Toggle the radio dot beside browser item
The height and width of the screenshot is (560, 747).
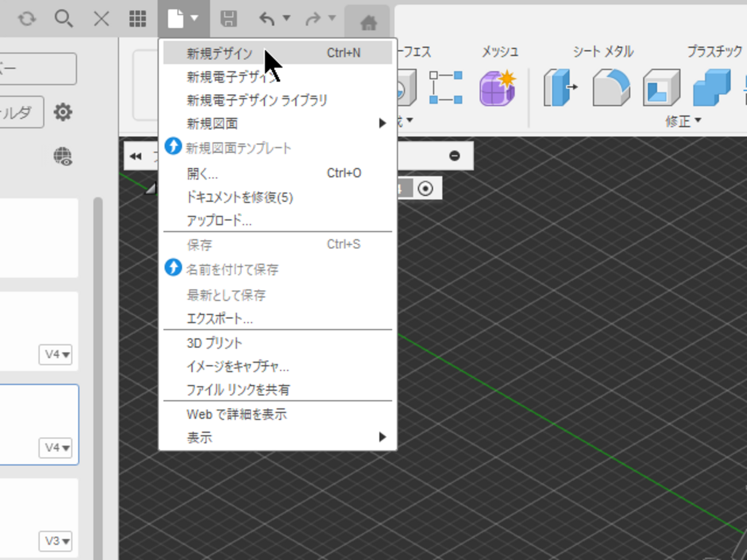click(425, 188)
